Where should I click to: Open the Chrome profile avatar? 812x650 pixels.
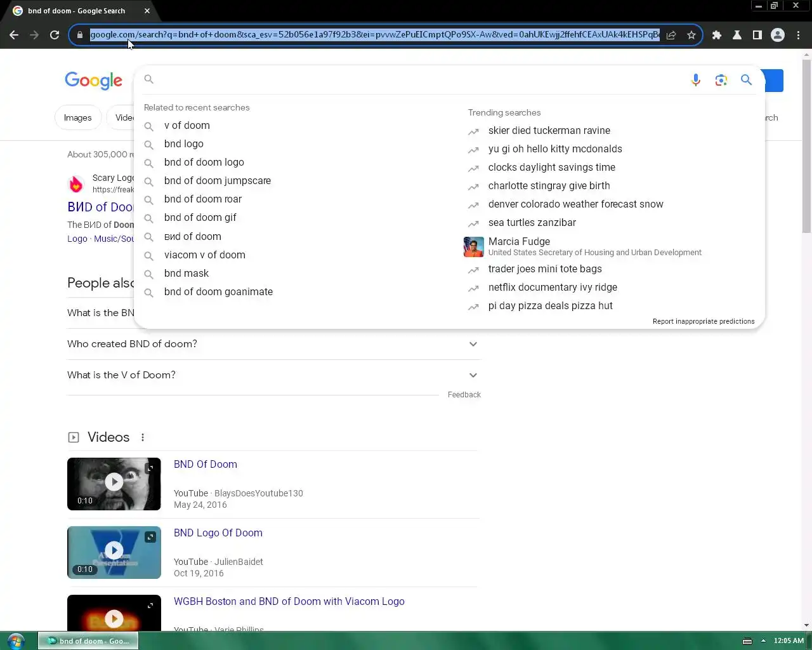click(778, 35)
